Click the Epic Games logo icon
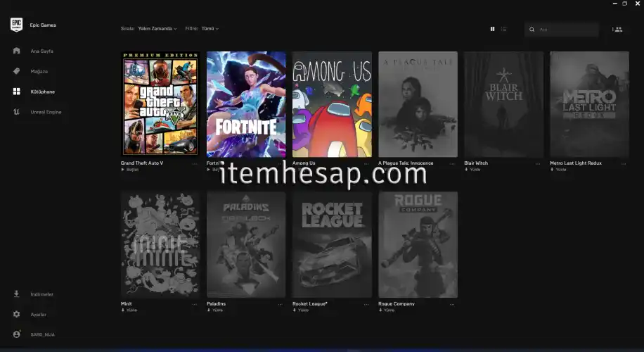 (16, 25)
